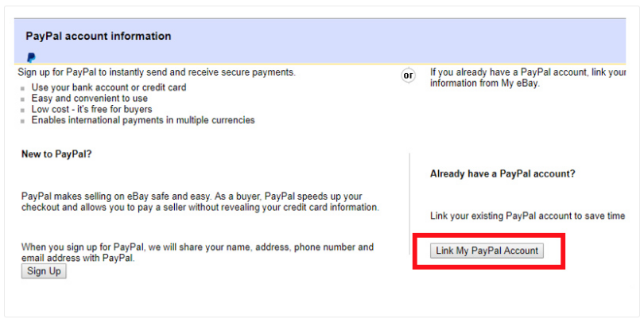The image size is (644, 323).
Task: Click 'Use your bank account or credit card'
Action: pyautogui.click(x=109, y=88)
